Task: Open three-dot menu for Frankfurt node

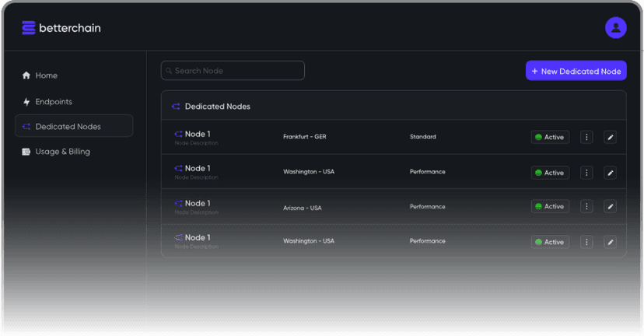Action: [586, 137]
